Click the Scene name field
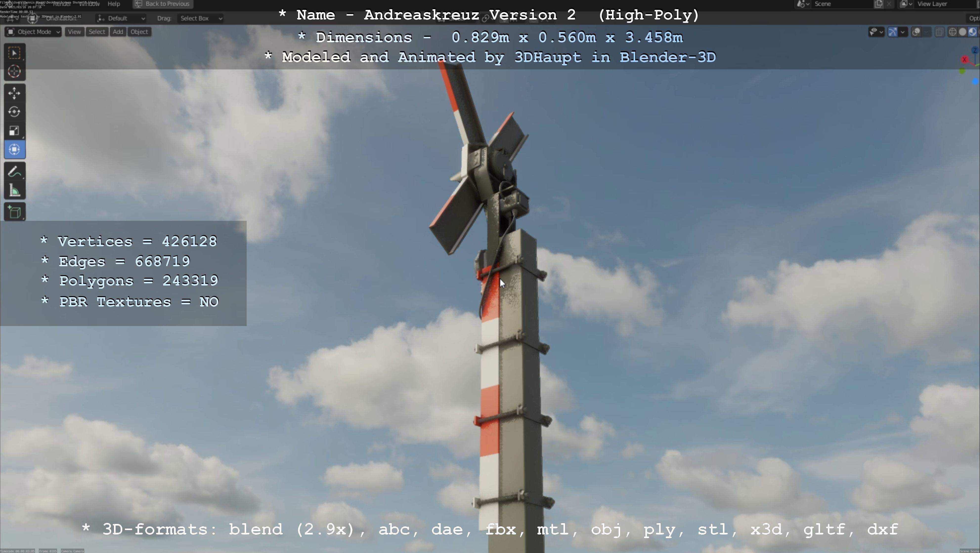This screenshot has height=553, width=980. (843, 4)
